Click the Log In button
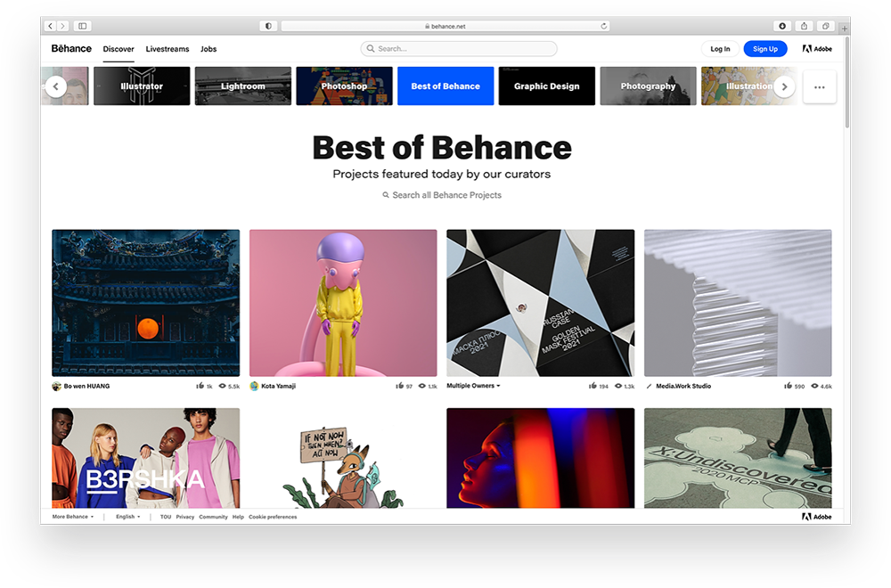The image size is (891, 588). point(720,49)
